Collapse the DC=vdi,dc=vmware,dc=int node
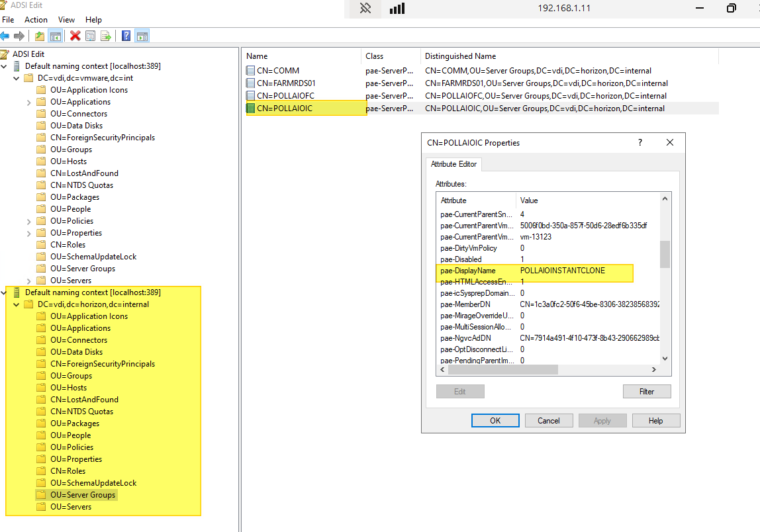 [x=17, y=78]
